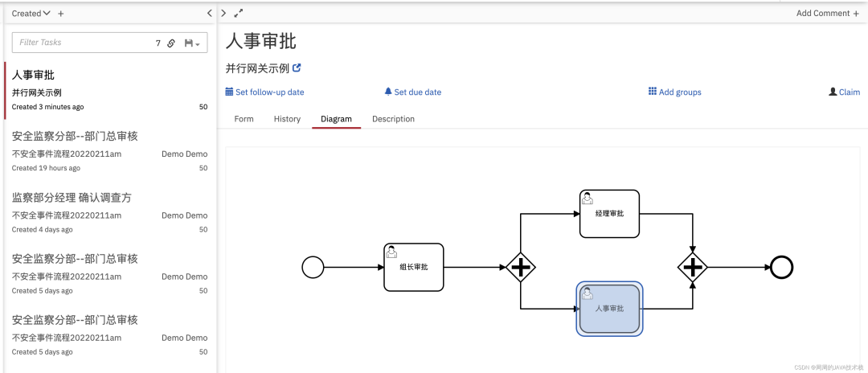
Task: Expand the task panel with right chevron
Action: [223, 14]
